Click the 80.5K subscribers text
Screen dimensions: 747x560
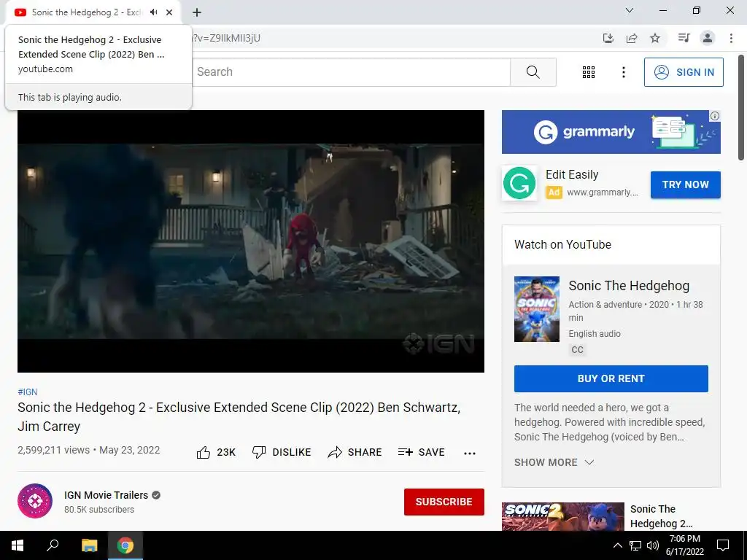[x=99, y=510]
